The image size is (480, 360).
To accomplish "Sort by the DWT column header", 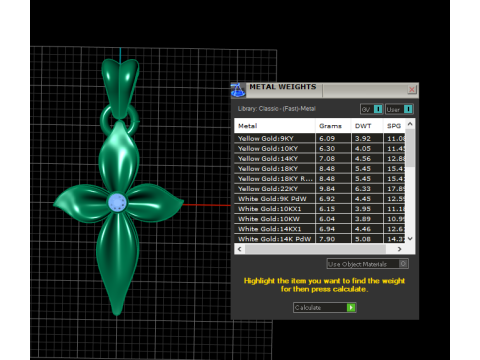I will (367, 126).
